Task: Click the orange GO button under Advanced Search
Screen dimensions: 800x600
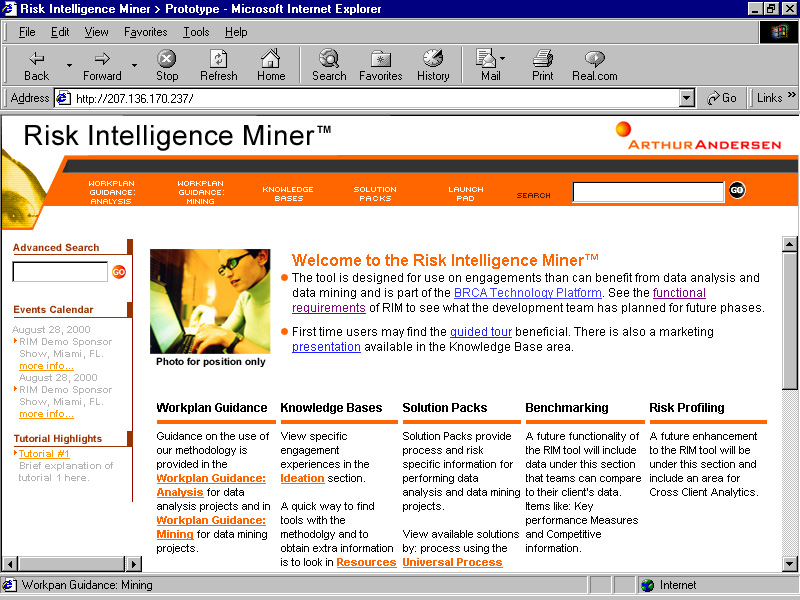Action: pyautogui.click(x=119, y=272)
